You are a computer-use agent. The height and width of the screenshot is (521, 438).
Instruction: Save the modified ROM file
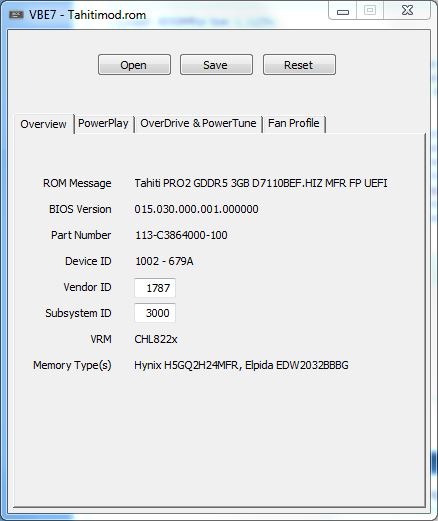click(216, 65)
